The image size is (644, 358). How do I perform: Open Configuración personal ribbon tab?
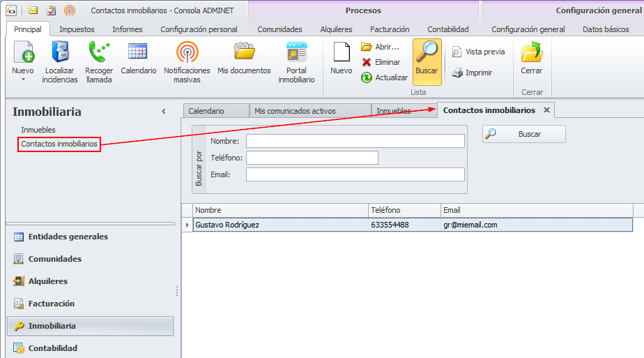click(x=199, y=29)
